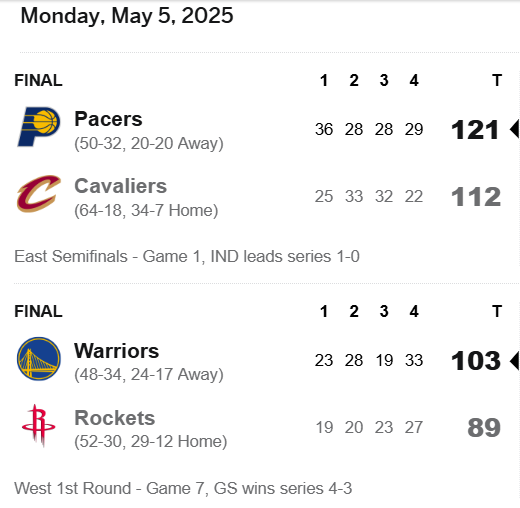Open the Warriors team name link
The image size is (520, 508).
pyautogui.click(x=117, y=351)
